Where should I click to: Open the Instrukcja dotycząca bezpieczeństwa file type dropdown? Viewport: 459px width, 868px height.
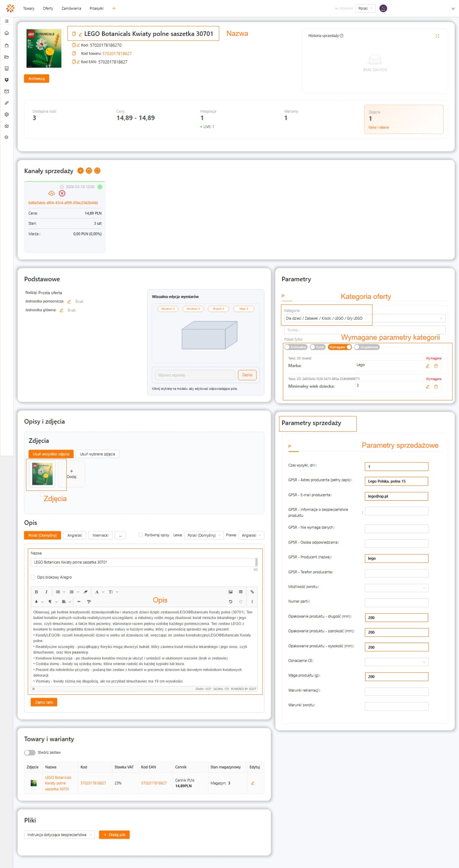(x=59, y=835)
